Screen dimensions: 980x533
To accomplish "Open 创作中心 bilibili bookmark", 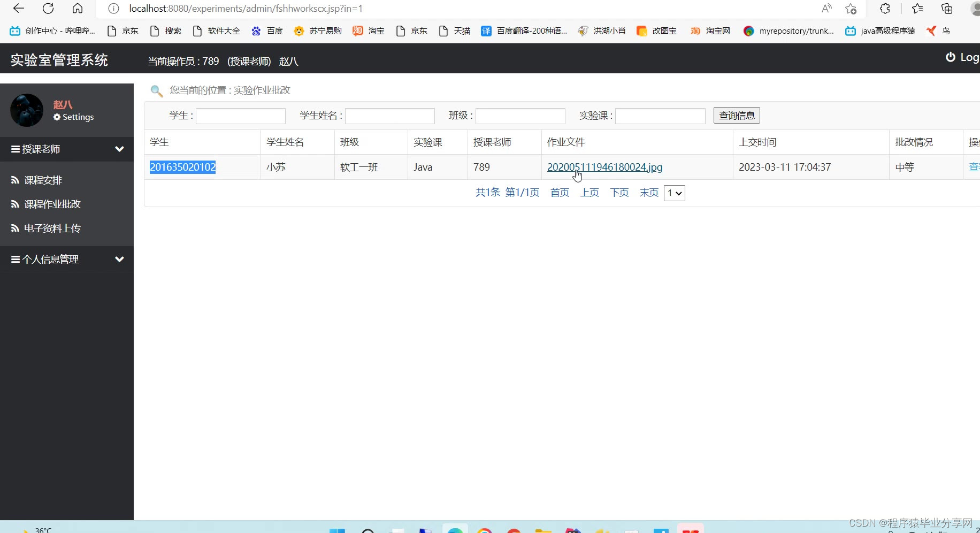I will (52, 31).
